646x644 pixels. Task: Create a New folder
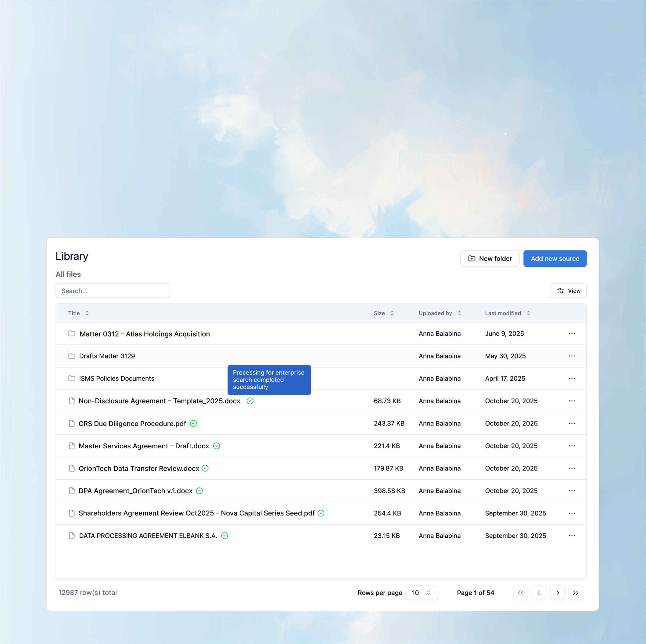pyautogui.click(x=490, y=259)
